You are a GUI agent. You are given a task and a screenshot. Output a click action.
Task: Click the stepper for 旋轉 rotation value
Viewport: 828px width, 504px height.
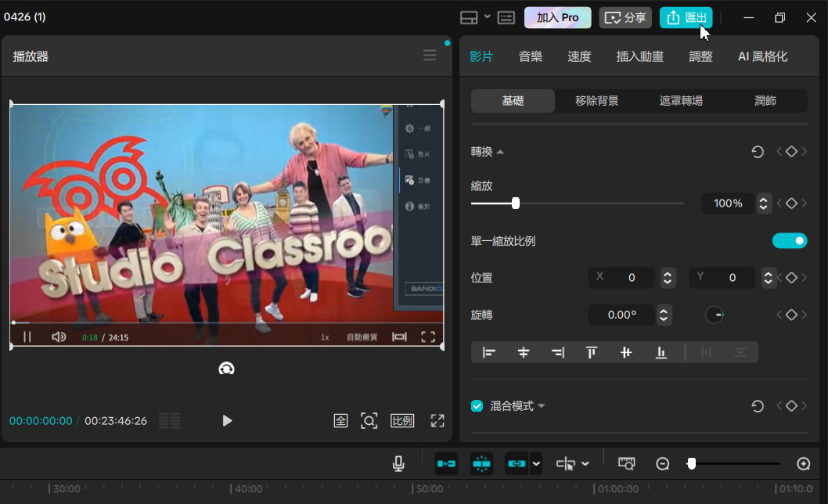coord(663,315)
